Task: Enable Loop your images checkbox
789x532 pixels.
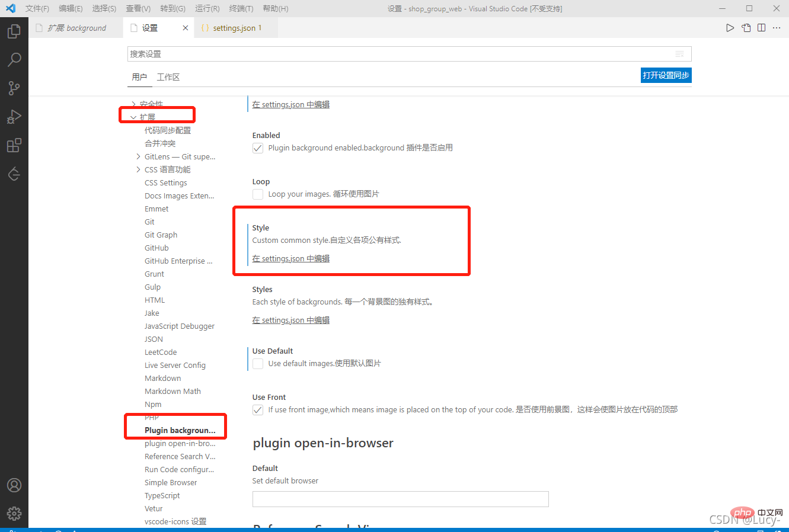Action: [258, 194]
